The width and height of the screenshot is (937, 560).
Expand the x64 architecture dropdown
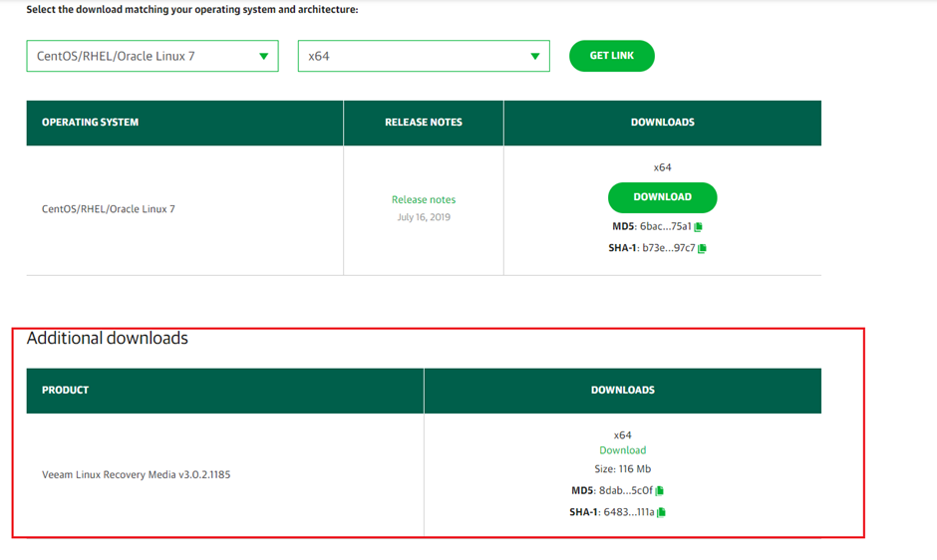tap(424, 56)
